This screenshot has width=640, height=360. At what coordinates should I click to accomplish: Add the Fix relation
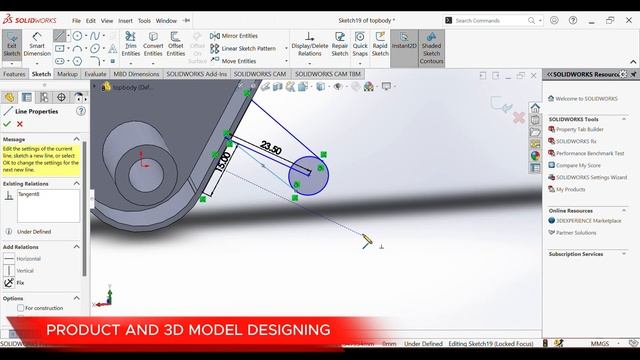[x=14, y=282]
